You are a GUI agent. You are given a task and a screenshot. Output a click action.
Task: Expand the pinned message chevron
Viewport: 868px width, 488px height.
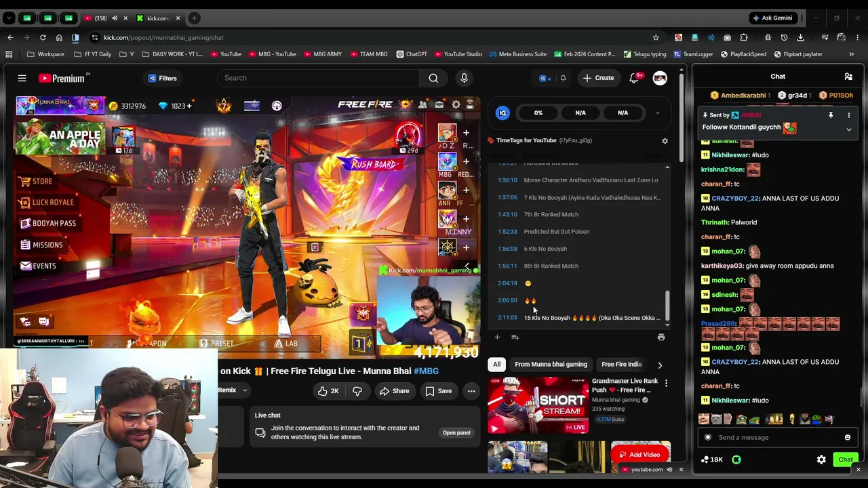(x=848, y=129)
